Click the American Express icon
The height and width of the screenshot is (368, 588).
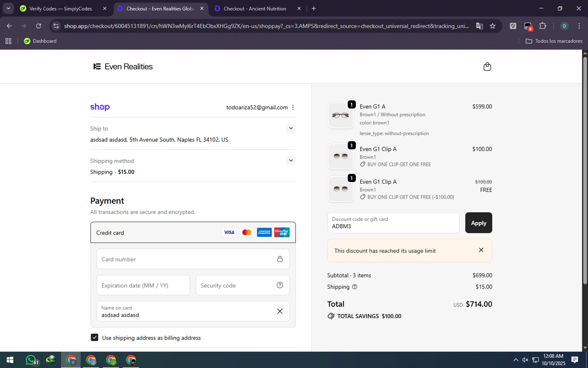[x=264, y=233]
